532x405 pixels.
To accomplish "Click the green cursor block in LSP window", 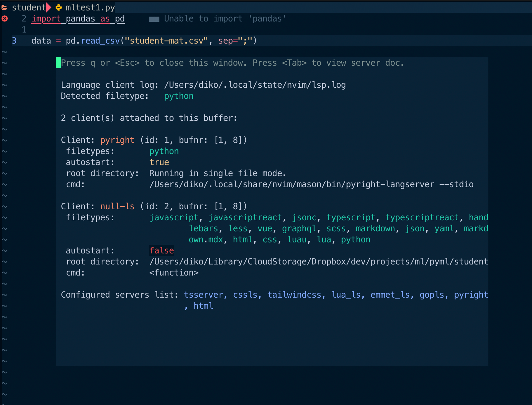I will coord(58,63).
